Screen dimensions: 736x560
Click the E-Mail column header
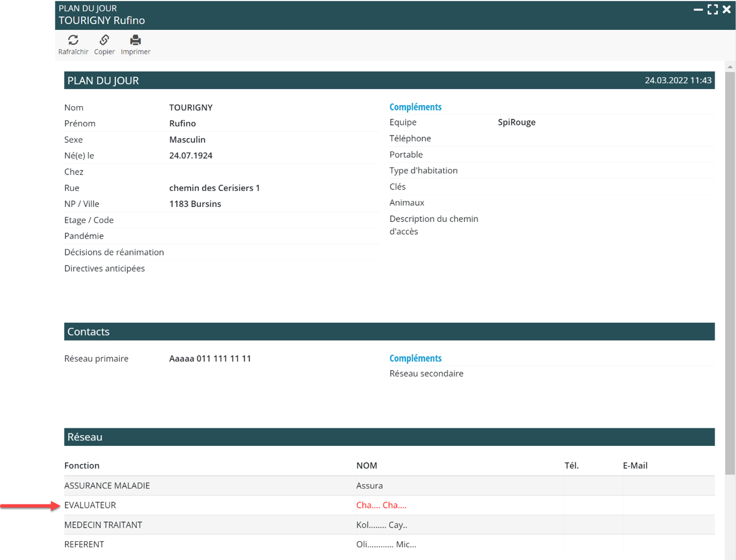[635, 466]
